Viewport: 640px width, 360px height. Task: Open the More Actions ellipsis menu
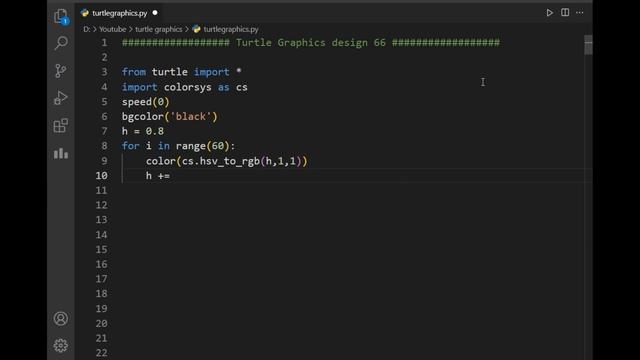tap(580, 13)
